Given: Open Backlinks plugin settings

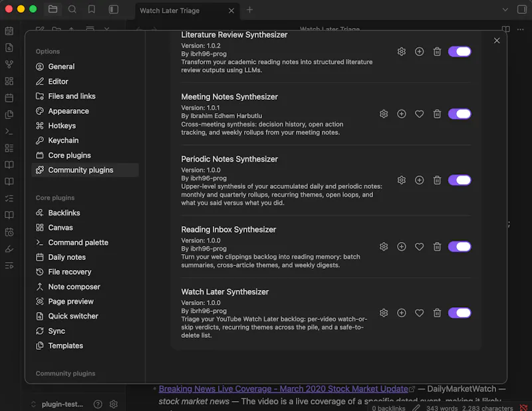Looking at the screenshot, I should pyautogui.click(x=85, y=213).
